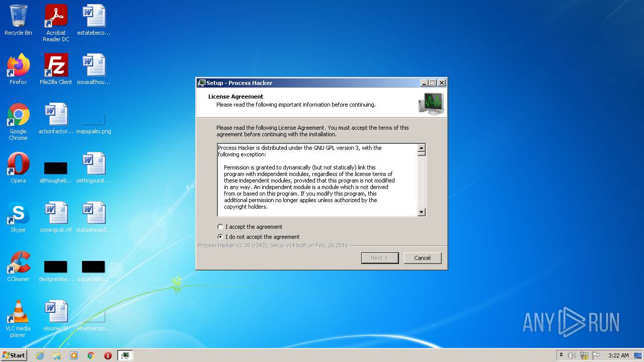Select the issuealthou Word document icon
Screen dimensions: 644x362
(x=94, y=69)
